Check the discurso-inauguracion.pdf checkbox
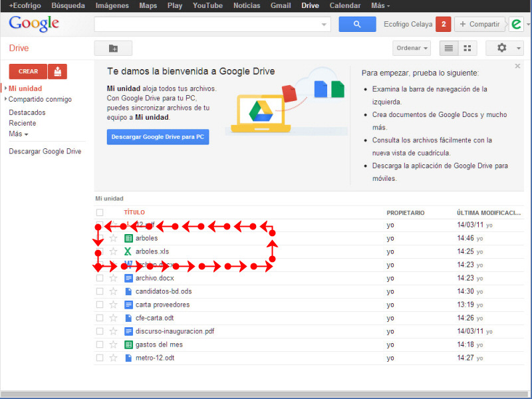This screenshot has width=532, height=399. pos(99,331)
